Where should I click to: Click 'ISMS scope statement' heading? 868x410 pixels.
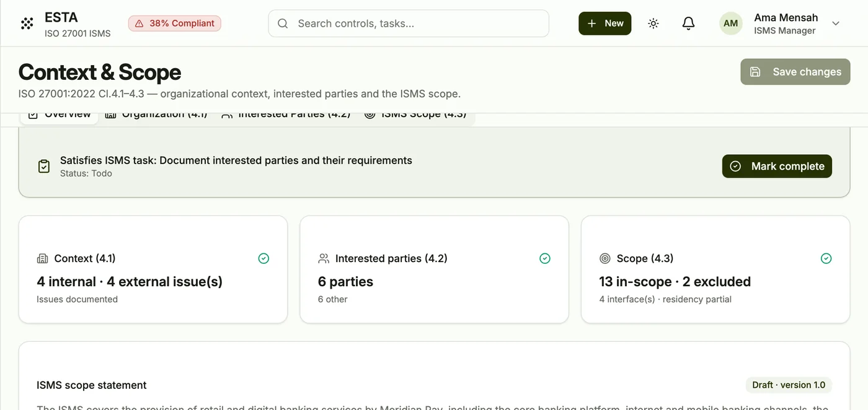pyautogui.click(x=92, y=385)
